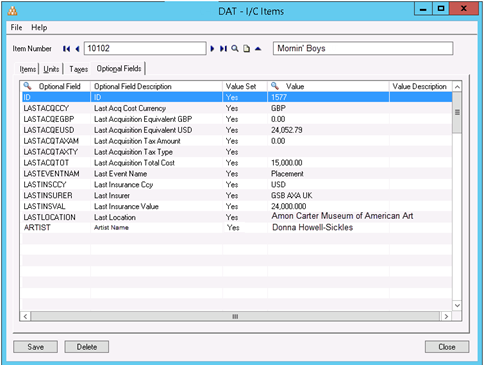483x365 pixels.
Task: Click vertical scrollbar down arrow
Action: pyautogui.click(x=457, y=305)
